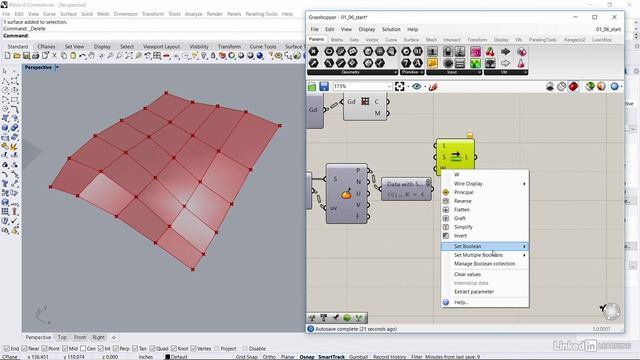Choose the yellow script input icon
The image size is (640, 360).
click(x=432, y=63)
